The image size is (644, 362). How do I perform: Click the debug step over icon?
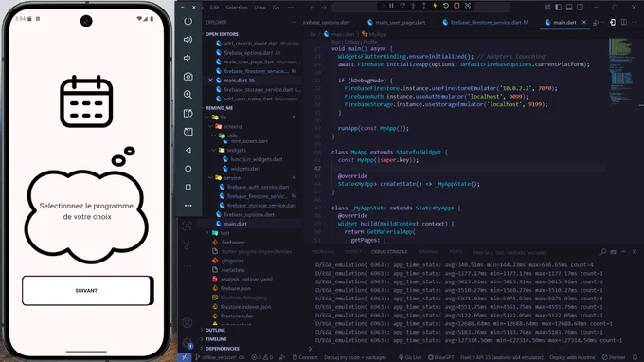pos(402,6)
